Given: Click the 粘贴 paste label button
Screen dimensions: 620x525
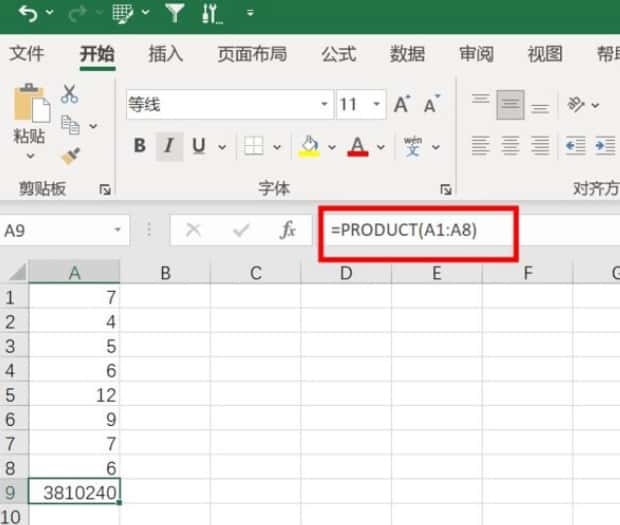Looking at the screenshot, I should point(29,137).
